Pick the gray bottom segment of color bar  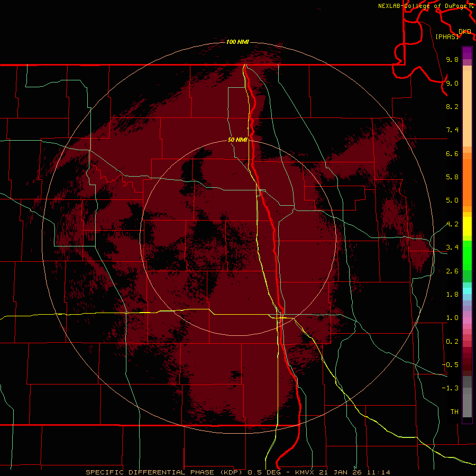click(467, 406)
